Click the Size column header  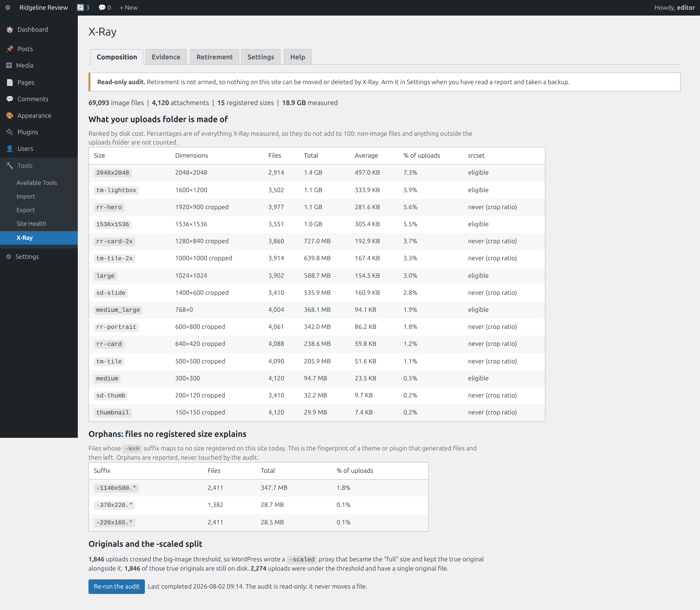99,156
